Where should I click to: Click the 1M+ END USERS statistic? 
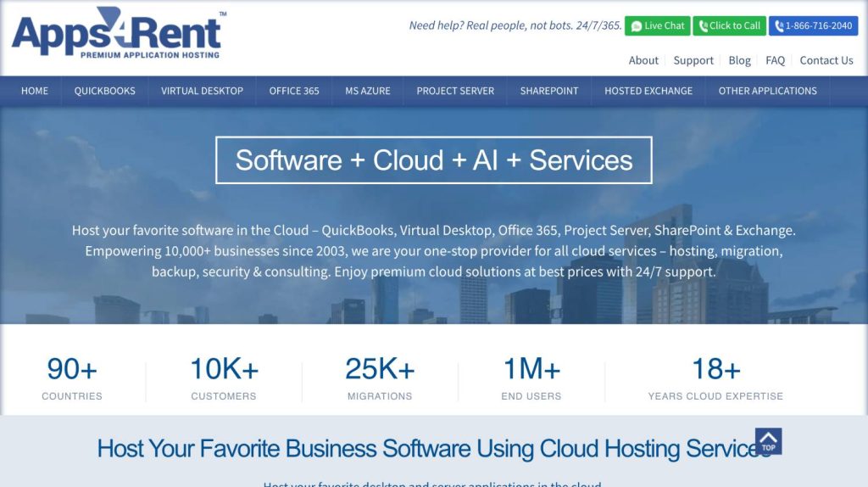531,378
